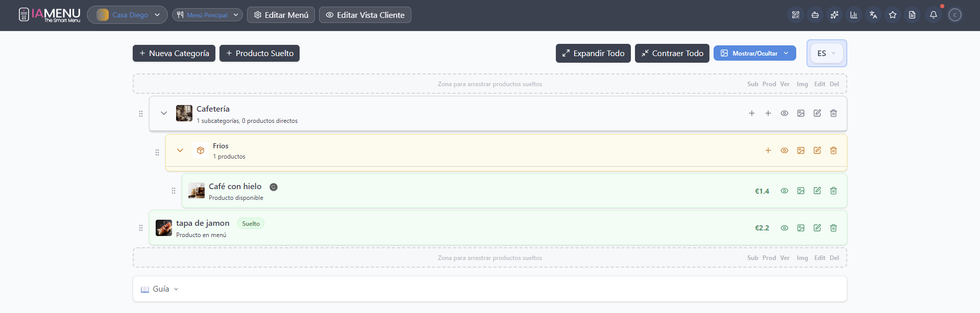
Task: Open the Casa Diego restaurant dropdown
Action: 127,15
